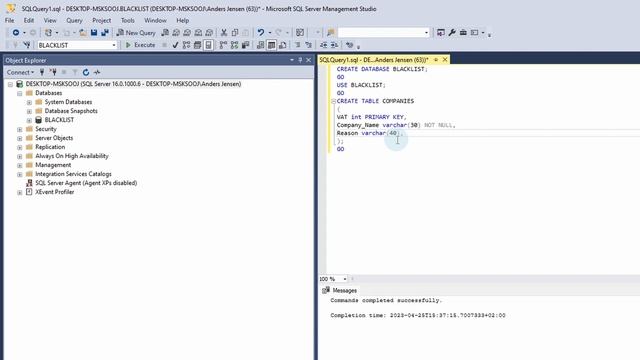The width and height of the screenshot is (640, 360).
Task: Expand the Management folder
Action: click(x=20, y=165)
